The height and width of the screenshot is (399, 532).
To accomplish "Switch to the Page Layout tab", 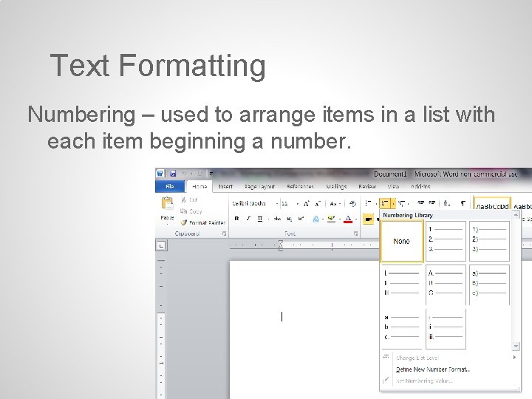I will 259,187.
